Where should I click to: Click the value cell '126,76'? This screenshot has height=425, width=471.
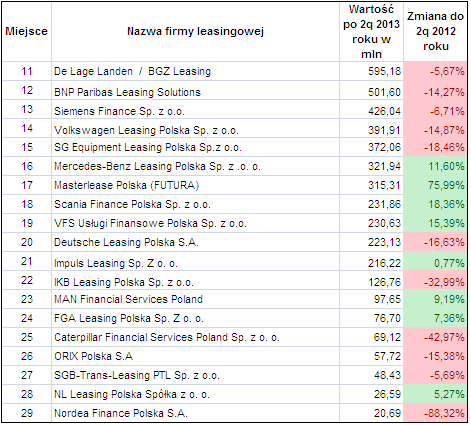tap(371, 280)
